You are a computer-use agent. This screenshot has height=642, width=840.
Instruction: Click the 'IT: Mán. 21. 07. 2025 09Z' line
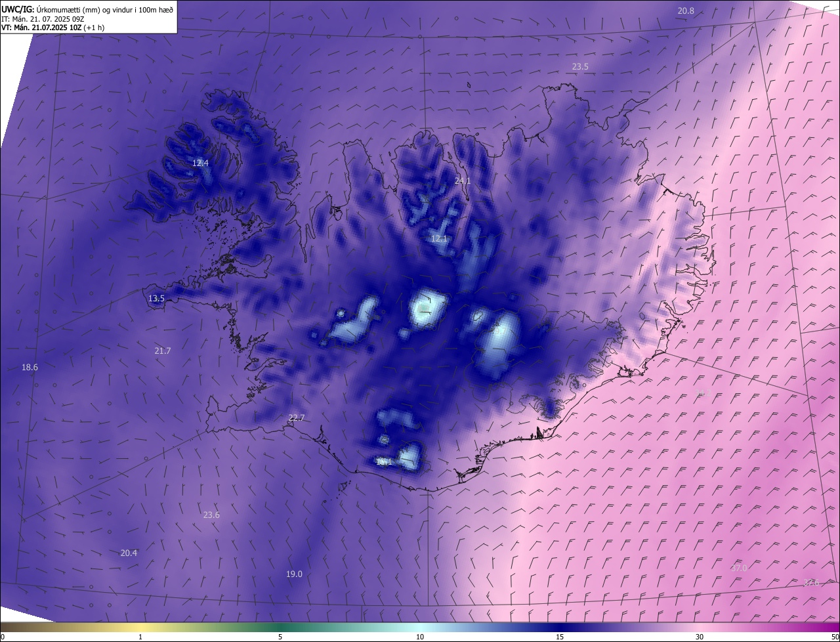tap(41, 19)
